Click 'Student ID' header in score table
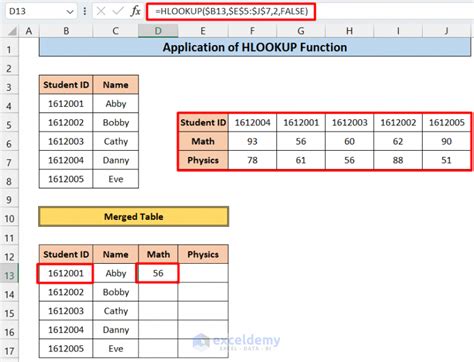 coord(203,123)
